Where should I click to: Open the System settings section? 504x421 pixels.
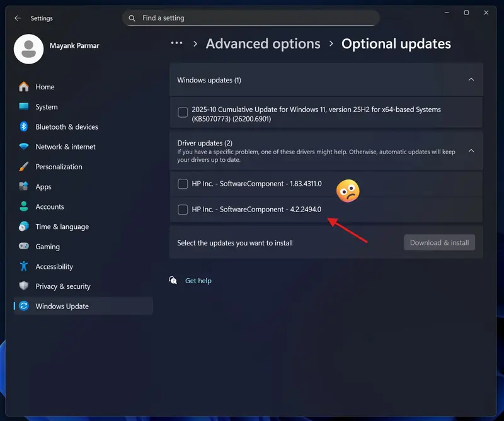pyautogui.click(x=44, y=107)
